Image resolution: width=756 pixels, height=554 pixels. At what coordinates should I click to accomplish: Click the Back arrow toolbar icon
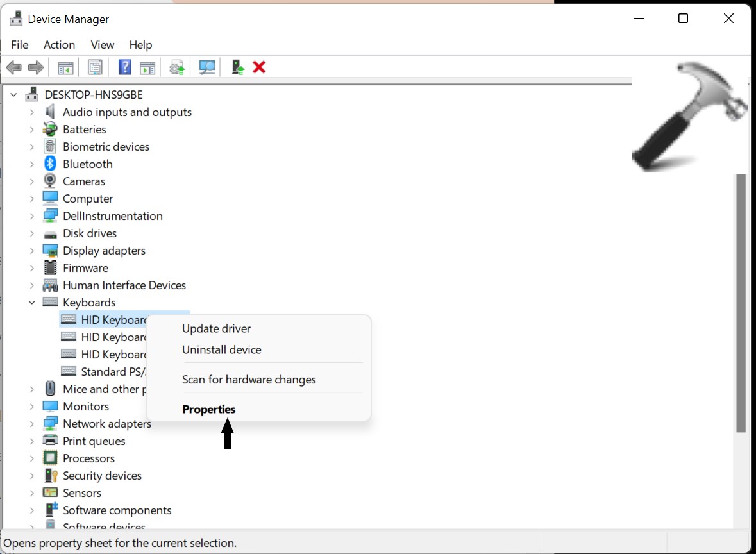click(13, 67)
